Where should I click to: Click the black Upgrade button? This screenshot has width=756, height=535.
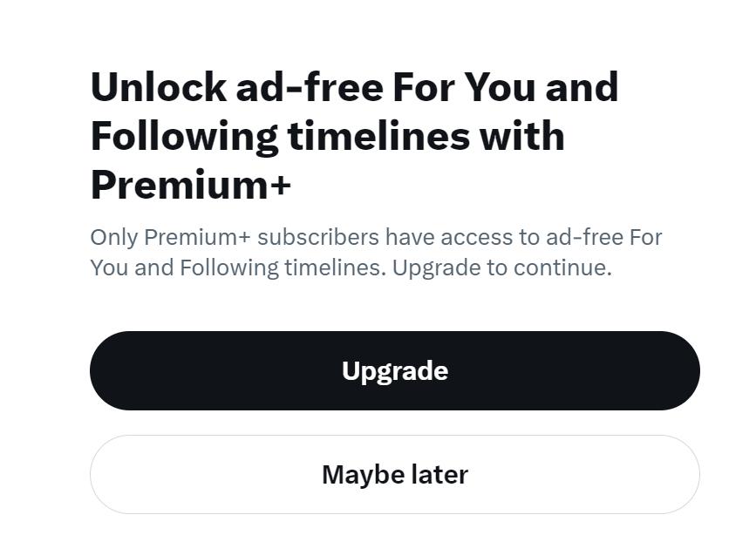coord(394,370)
